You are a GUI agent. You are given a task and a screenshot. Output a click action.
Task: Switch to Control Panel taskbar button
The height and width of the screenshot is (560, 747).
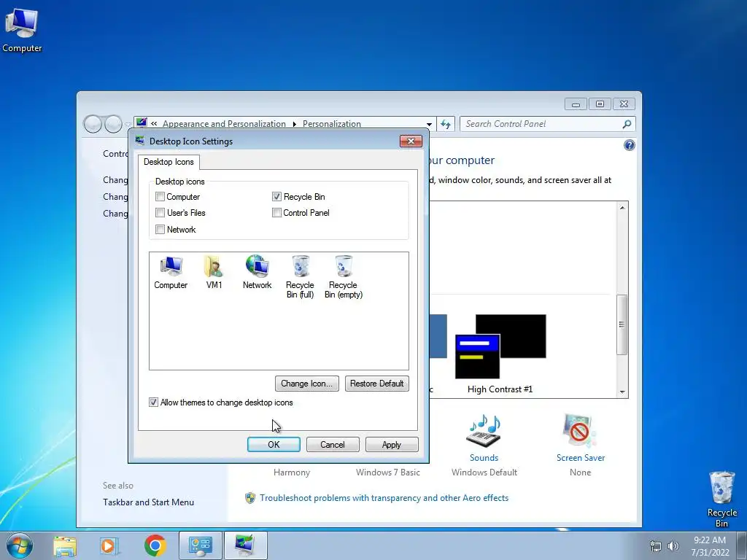click(201, 545)
